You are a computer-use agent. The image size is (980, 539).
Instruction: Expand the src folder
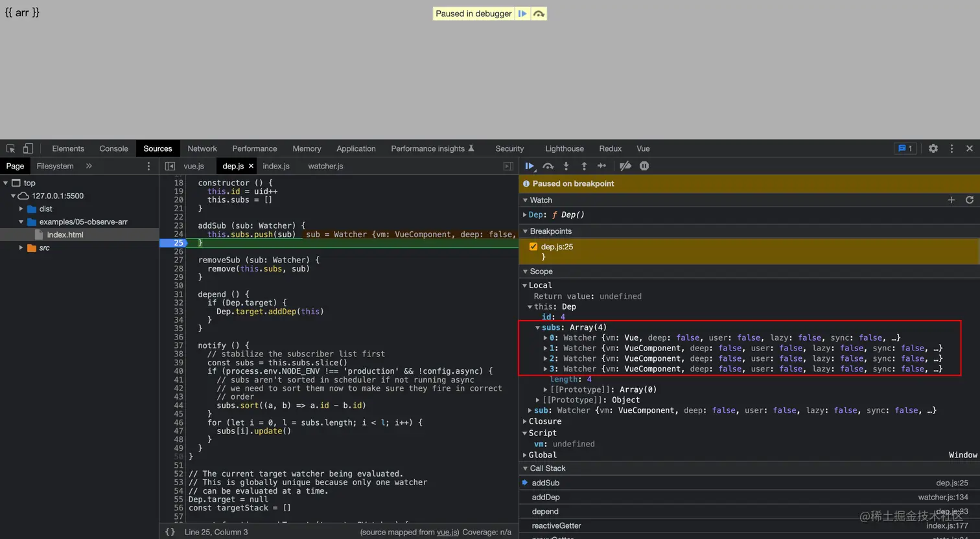[x=21, y=247]
